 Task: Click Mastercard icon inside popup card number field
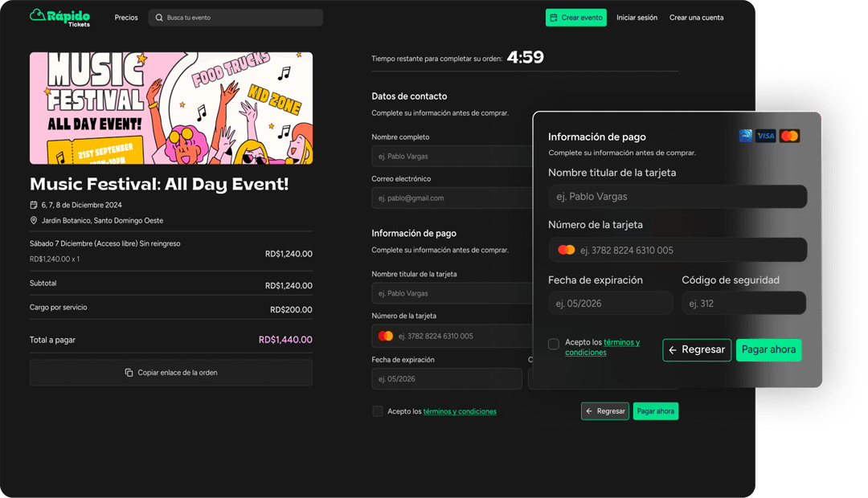567,250
